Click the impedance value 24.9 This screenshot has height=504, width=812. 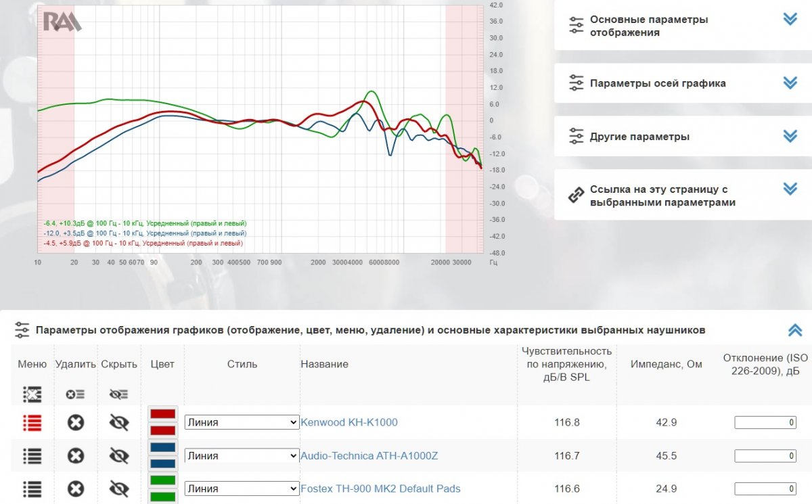tap(667, 488)
